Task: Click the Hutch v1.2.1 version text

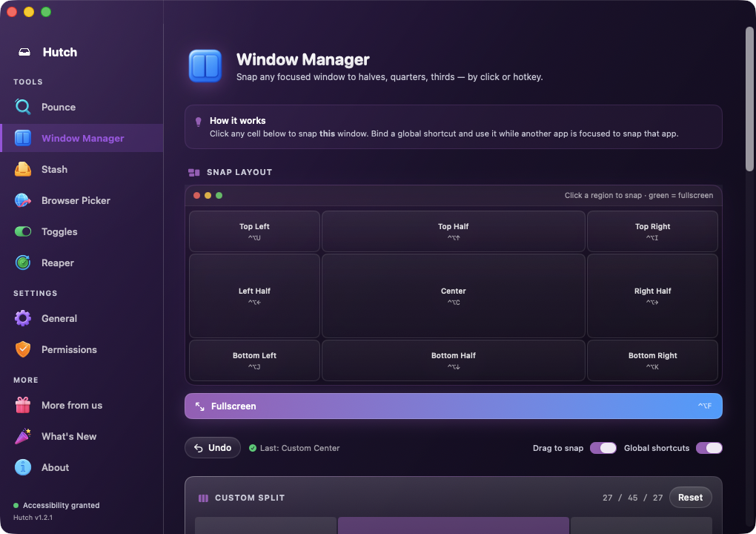Action: pyautogui.click(x=33, y=518)
